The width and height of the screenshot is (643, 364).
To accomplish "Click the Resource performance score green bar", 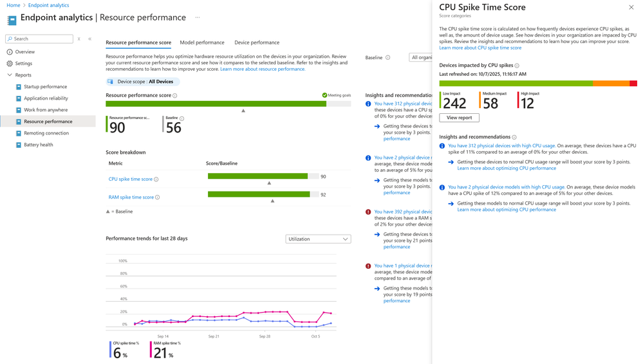I will pyautogui.click(x=216, y=104).
